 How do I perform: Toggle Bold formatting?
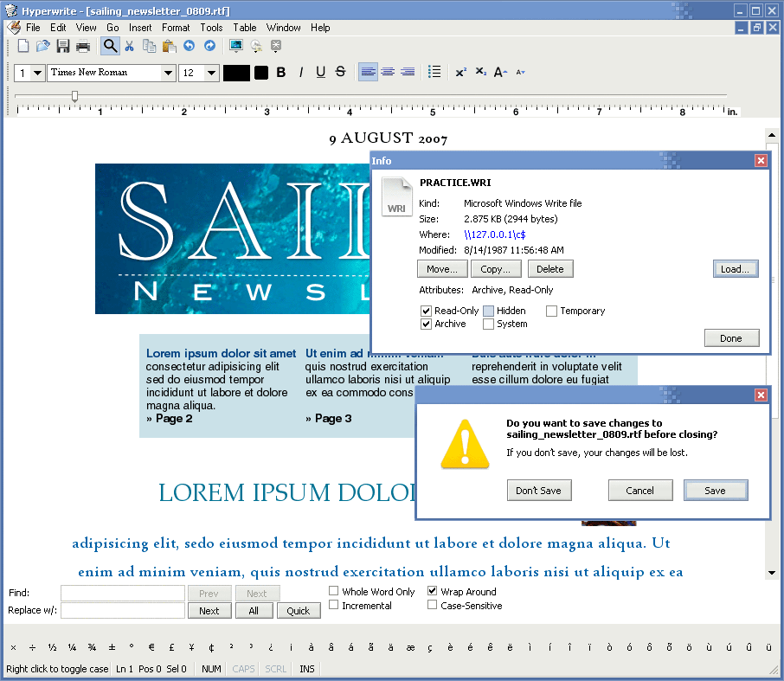coord(281,73)
